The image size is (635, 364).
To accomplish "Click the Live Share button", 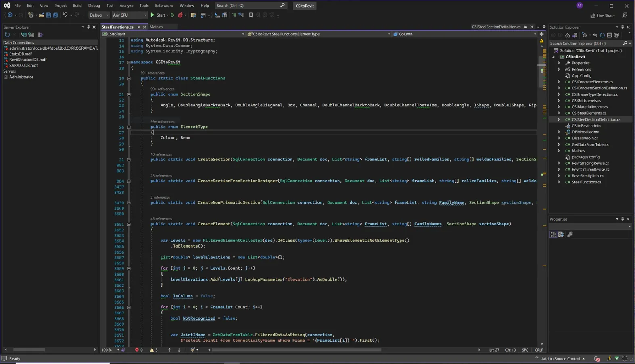I will (x=603, y=15).
